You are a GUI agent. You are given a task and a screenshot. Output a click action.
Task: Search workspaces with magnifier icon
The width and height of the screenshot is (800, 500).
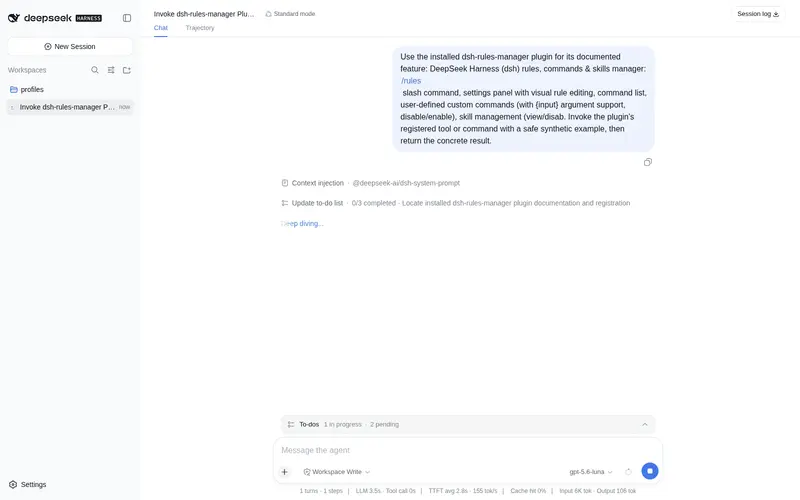tap(95, 70)
